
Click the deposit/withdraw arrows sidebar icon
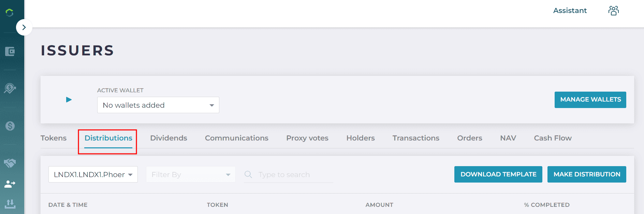point(10,204)
